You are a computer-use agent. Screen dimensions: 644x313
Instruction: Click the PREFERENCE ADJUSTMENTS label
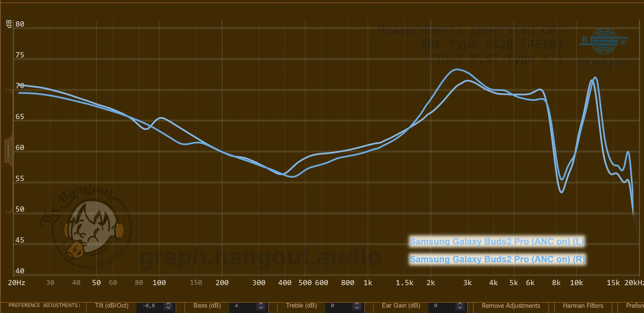[44, 305]
